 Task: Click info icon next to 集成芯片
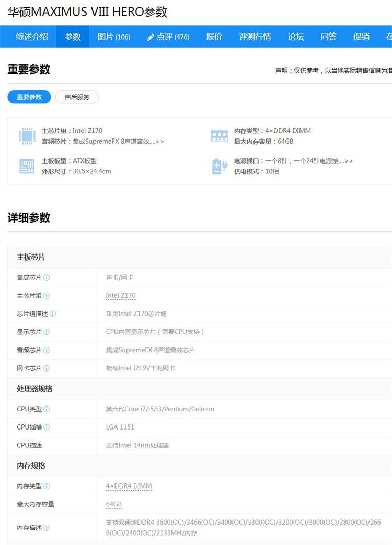(x=47, y=277)
